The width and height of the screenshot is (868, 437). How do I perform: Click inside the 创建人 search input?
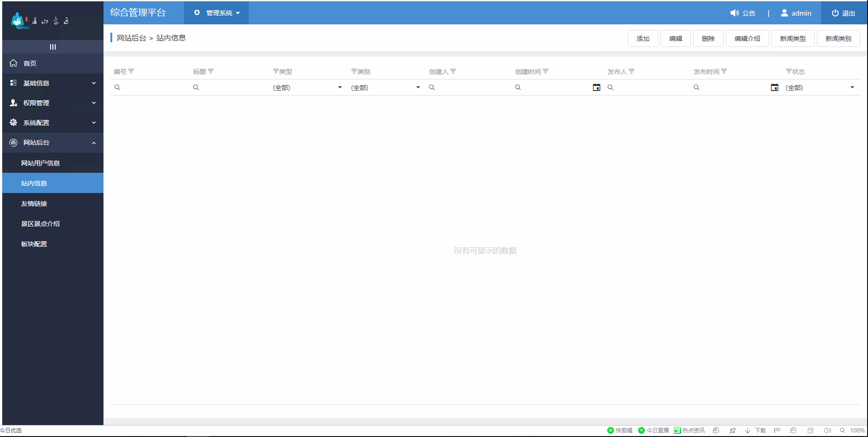[x=465, y=87]
